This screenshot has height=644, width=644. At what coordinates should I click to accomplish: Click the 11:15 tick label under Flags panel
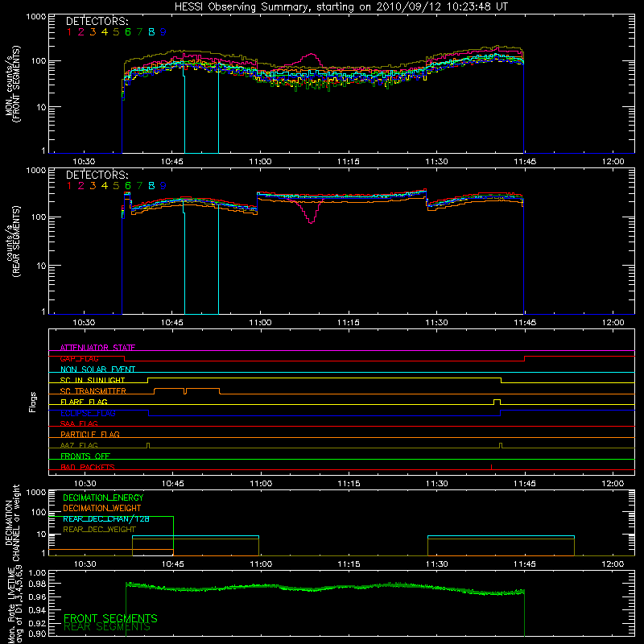coord(349,484)
